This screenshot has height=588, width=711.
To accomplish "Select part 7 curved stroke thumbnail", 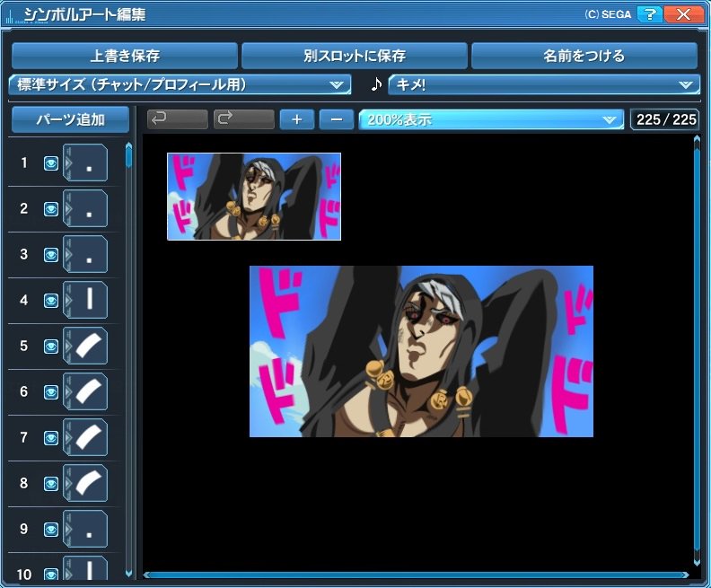I will tap(85, 437).
